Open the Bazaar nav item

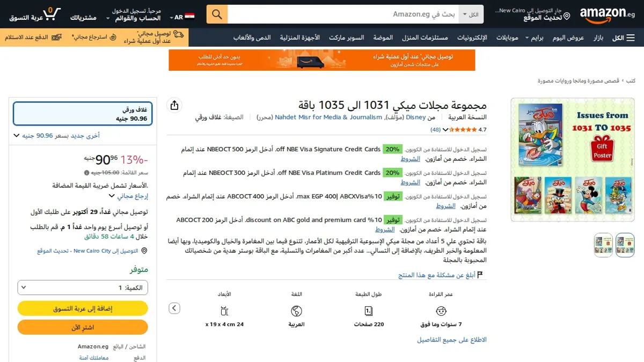pyautogui.click(x=598, y=38)
